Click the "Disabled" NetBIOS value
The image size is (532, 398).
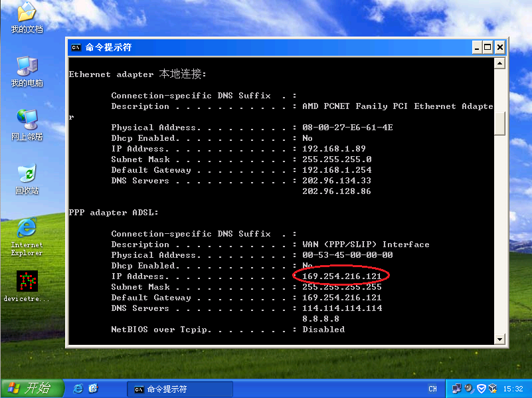[323, 330]
